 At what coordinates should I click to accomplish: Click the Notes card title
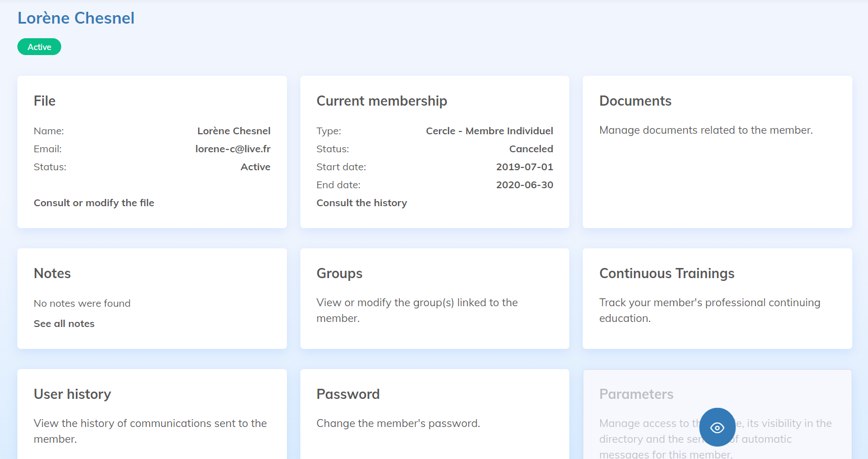(x=52, y=274)
